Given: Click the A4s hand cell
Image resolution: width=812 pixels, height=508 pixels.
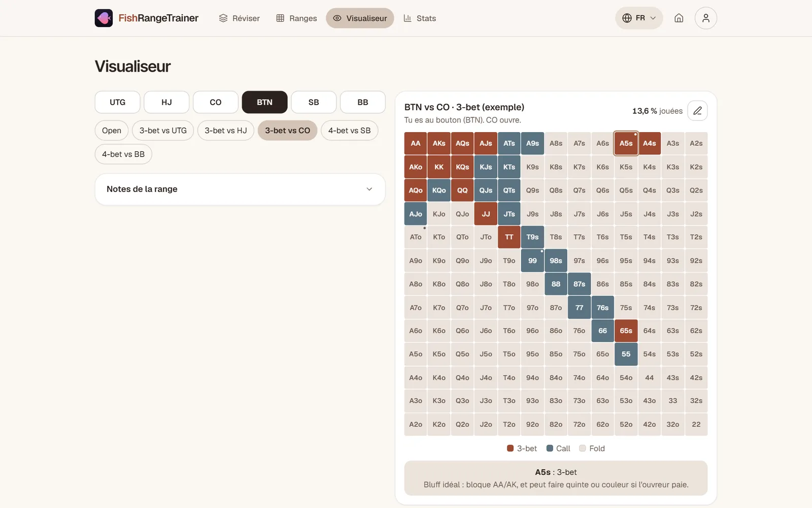Looking at the screenshot, I should (649, 143).
